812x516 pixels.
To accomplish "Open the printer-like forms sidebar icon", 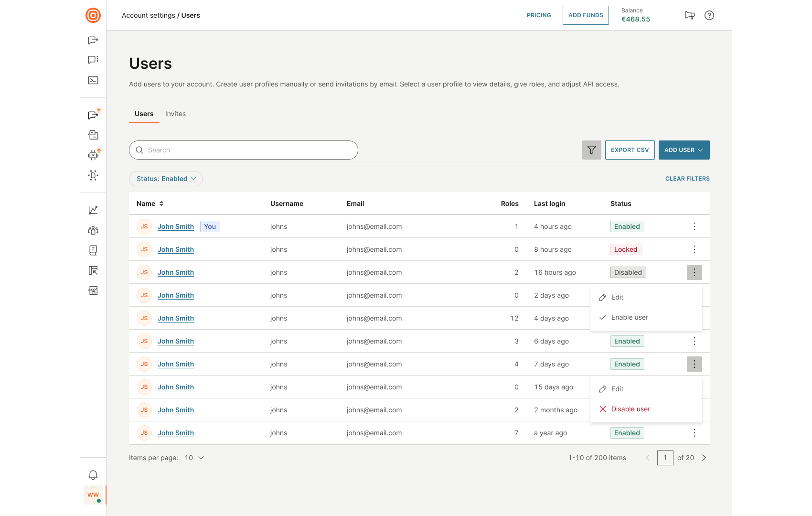I will point(93,135).
